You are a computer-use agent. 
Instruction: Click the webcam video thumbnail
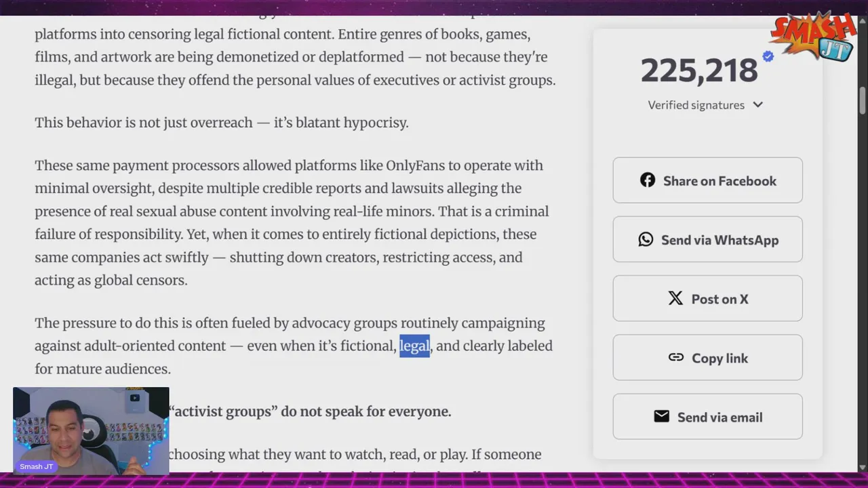pyautogui.click(x=91, y=430)
